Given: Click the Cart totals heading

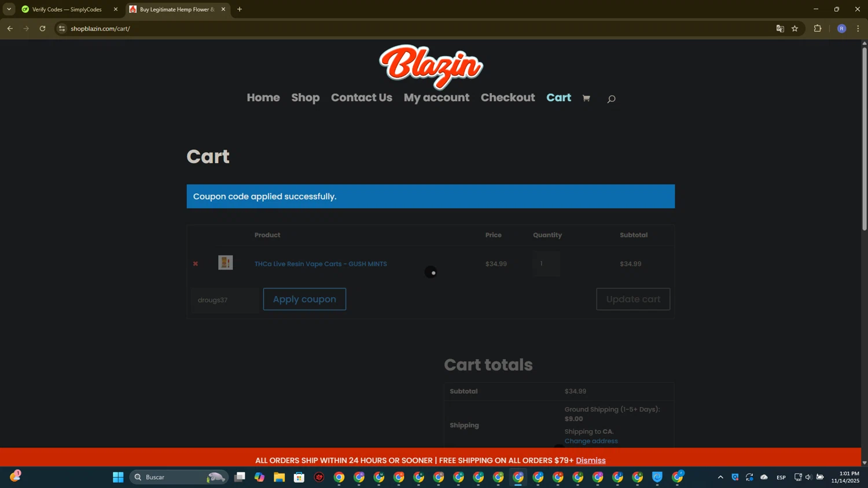Looking at the screenshot, I should (x=488, y=365).
